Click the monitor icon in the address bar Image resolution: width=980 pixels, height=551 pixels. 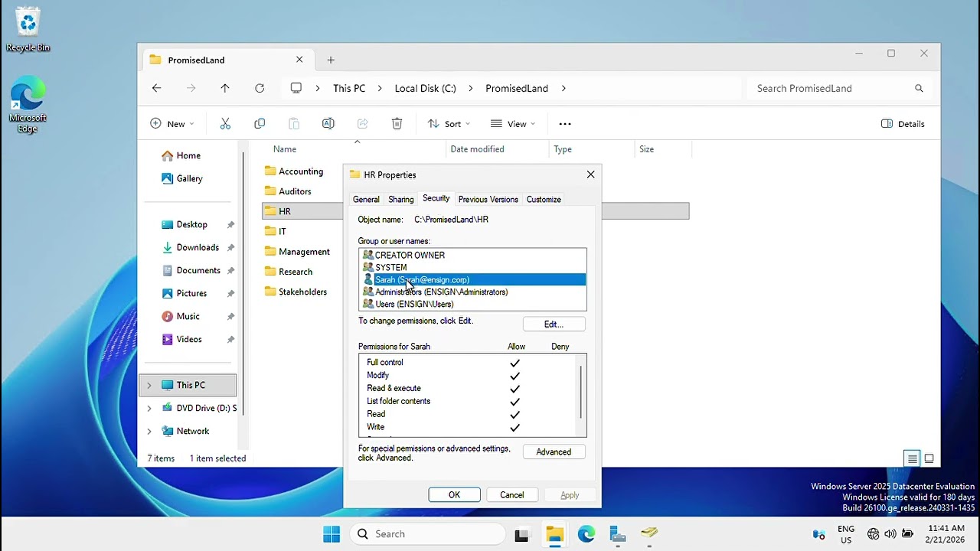click(x=296, y=88)
